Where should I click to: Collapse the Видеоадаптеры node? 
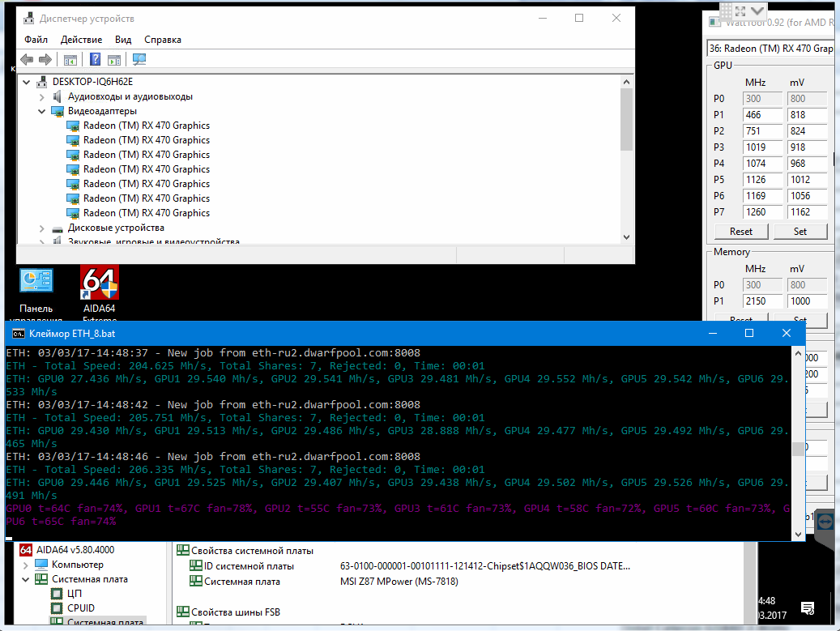42,111
